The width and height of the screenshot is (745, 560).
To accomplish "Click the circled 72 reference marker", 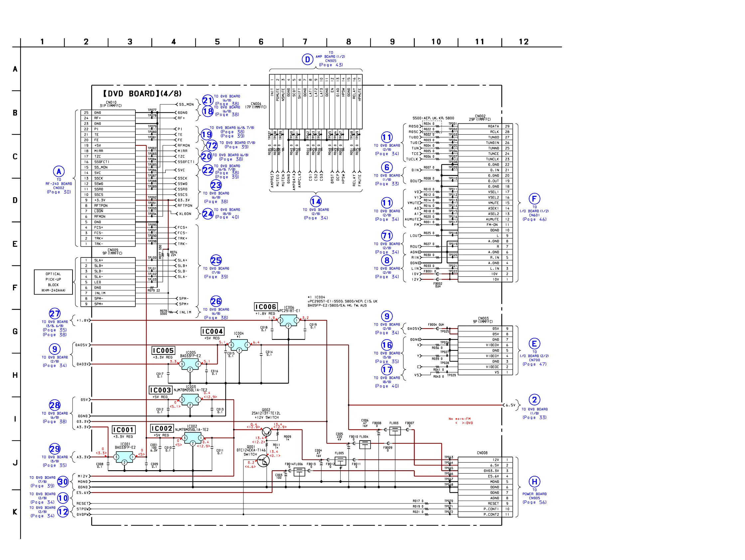I will click(212, 145).
